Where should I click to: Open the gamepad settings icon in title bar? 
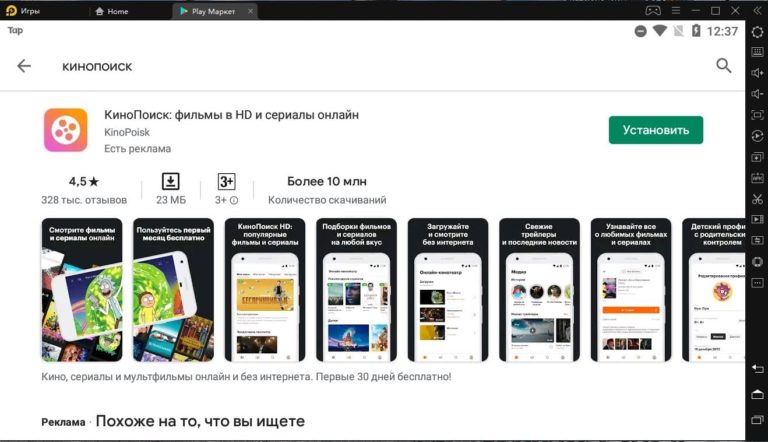click(653, 10)
